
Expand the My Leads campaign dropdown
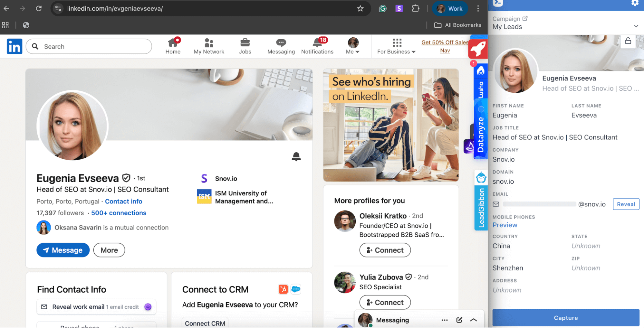click(636, 26)
